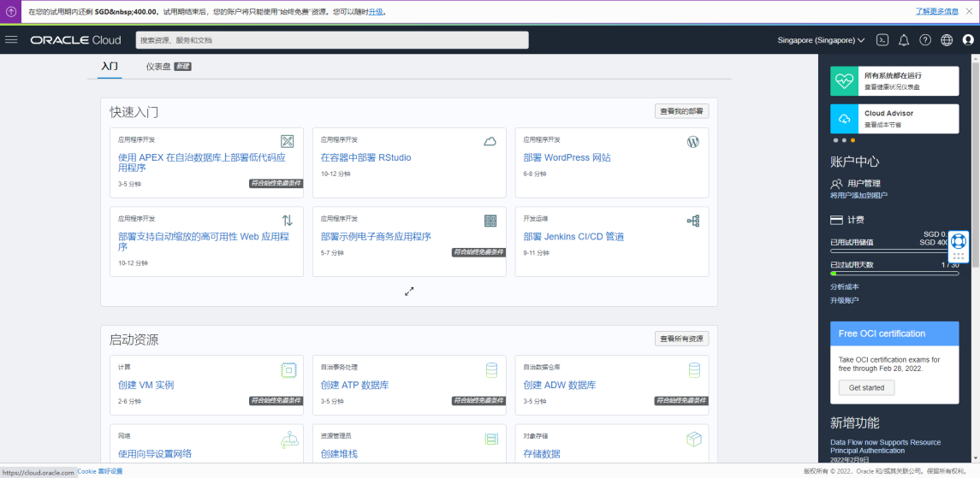Open the Singapore region dropdown
Image resolution: width=980 pixels, height=478 pixels.
point(822,40)
